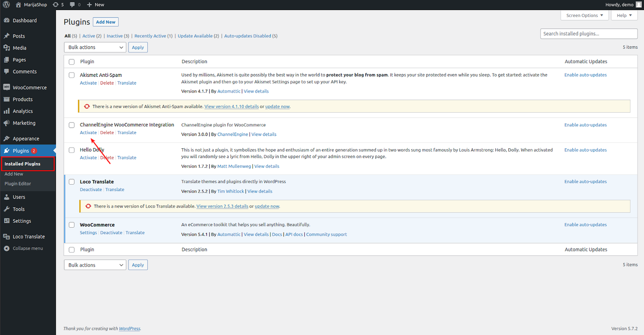
Task: Filter by Inactive (3) plugins
Action: tap(118, 36)
